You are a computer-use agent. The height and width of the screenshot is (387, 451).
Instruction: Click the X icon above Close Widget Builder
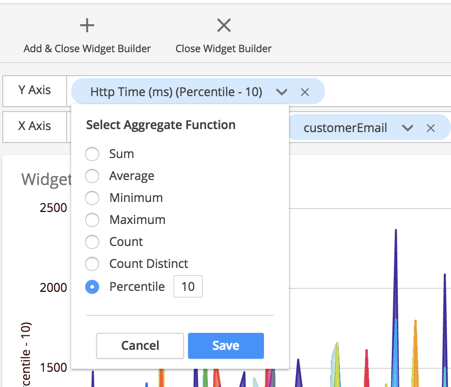(x=224, y=25)
